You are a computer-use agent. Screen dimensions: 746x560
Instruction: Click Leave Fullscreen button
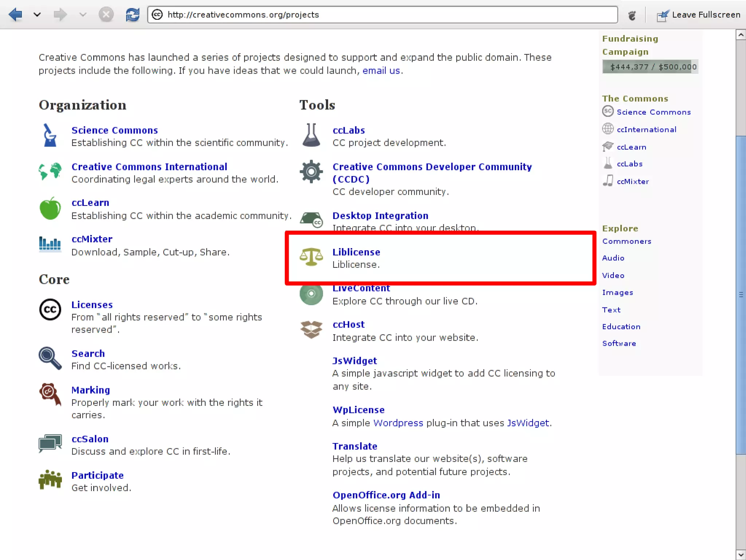pyautogui.click(x=699, y=15)
